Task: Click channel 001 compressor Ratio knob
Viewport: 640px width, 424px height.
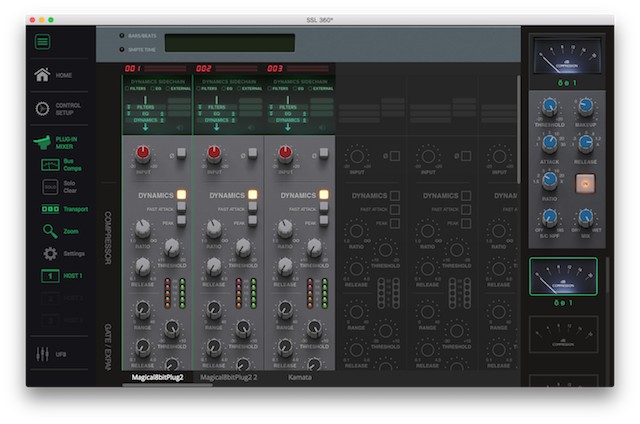Action: (x=143, y=229)
